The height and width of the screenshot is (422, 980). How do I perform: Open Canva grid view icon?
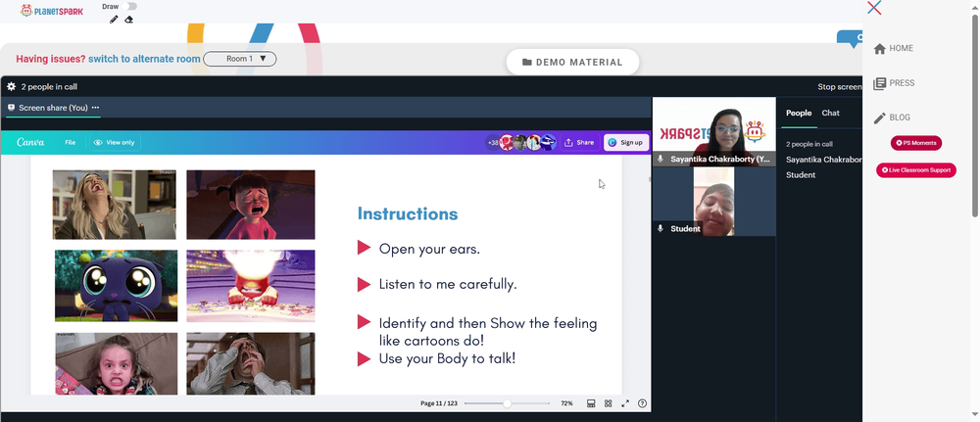pos(608,403)
